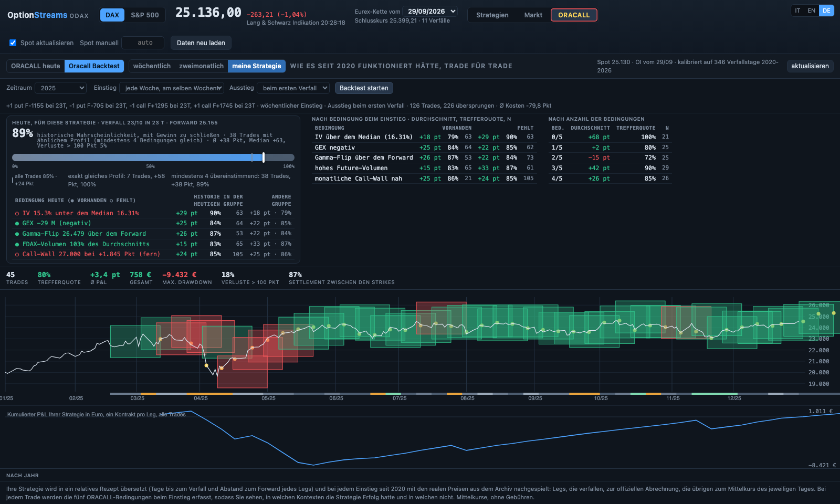Image resolution: width=840 pixels, height=504 pixels.
Task: Select the wöchentlich strategy tab
Action: pos(152,66)
